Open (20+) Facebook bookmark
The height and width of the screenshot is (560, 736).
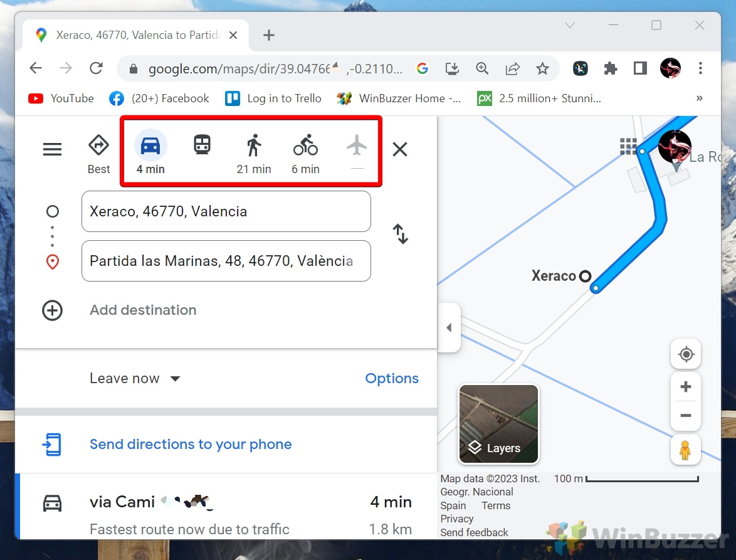pyautogui.click(x=159, y=98)
